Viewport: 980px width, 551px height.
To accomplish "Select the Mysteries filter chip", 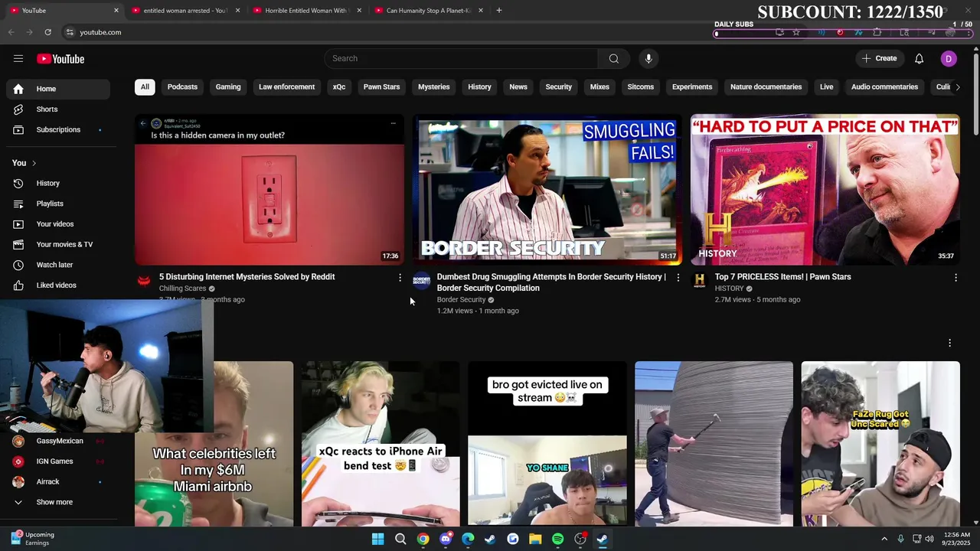I will [433, 87].
